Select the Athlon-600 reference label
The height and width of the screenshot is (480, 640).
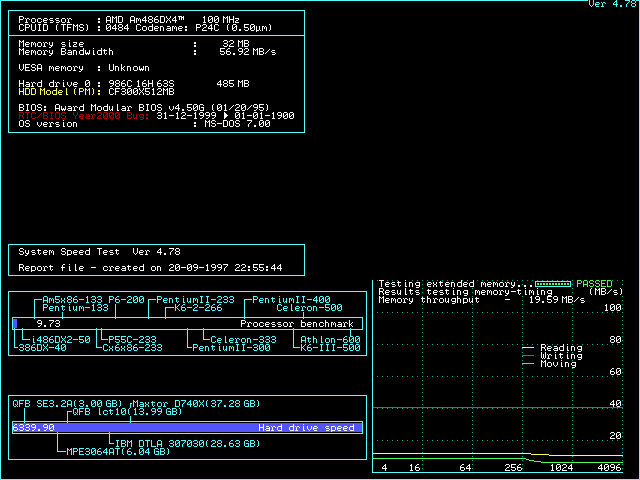(x=330, y=339)
